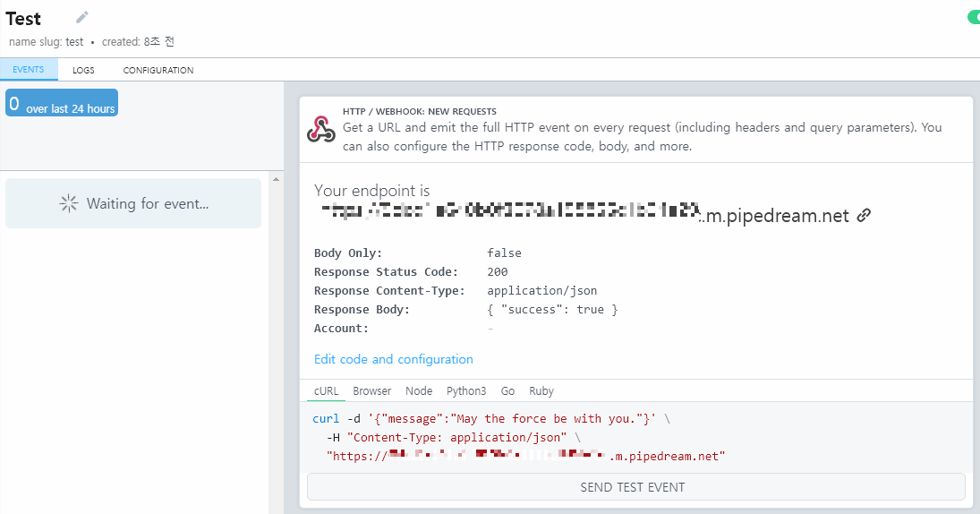Click the Test source title

pyautogui.click(x=23, y=19)
